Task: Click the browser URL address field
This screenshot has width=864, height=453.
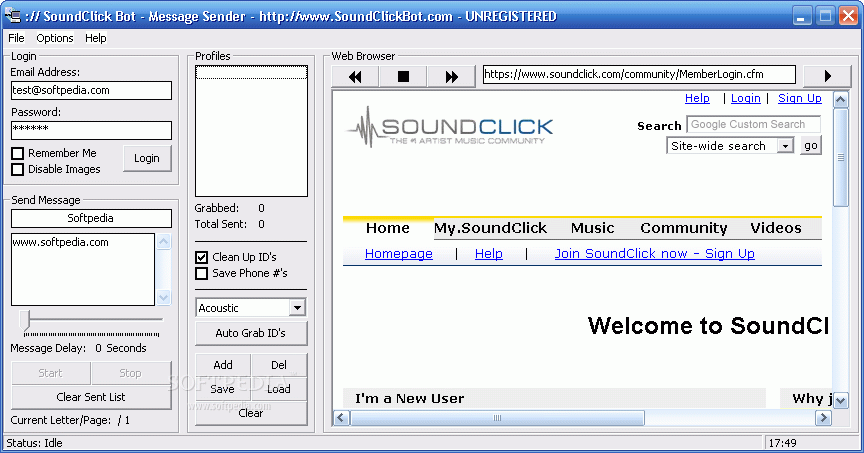Action: click(639, 74)
